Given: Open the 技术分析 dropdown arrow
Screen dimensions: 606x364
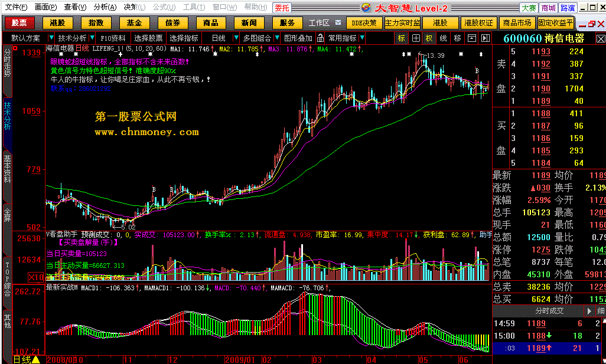Looking at the screenshot, I should (92, 38).
